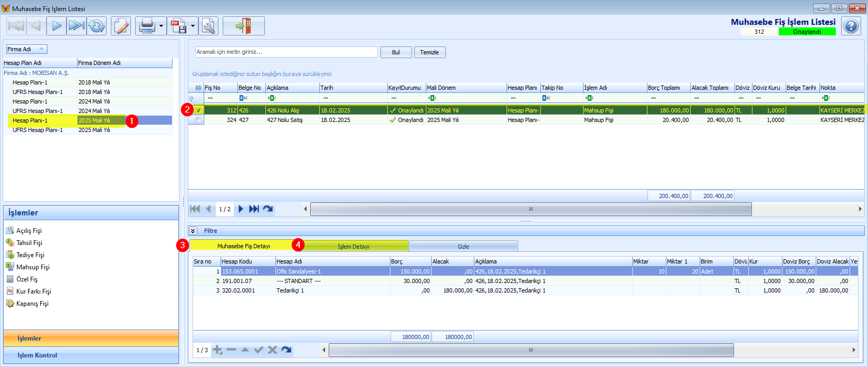Select UFRS Hesap Planı-1 2025 Mali Yılı row
The height and width of the screenshot is (367, 868).
tap(88, 130)
